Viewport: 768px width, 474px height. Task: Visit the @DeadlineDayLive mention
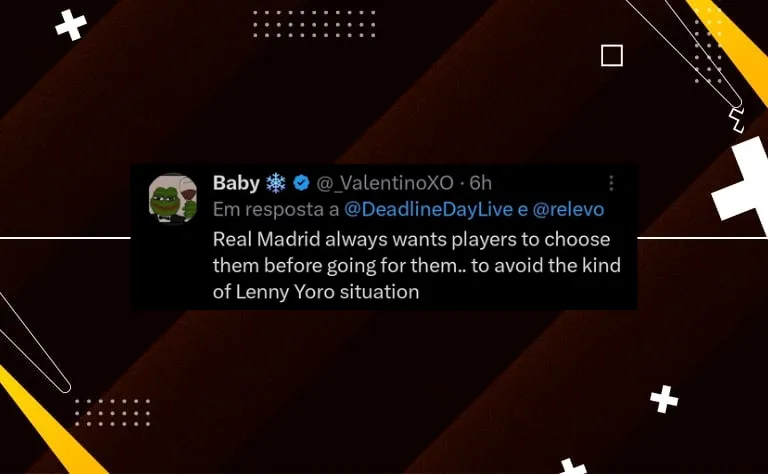428,210
